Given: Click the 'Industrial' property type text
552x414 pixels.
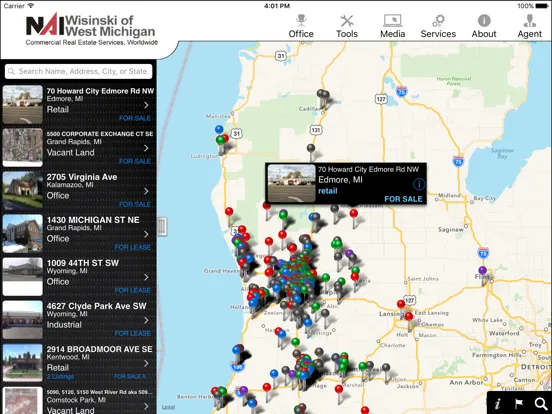Looking at the screenshot, I should [64, 325].
